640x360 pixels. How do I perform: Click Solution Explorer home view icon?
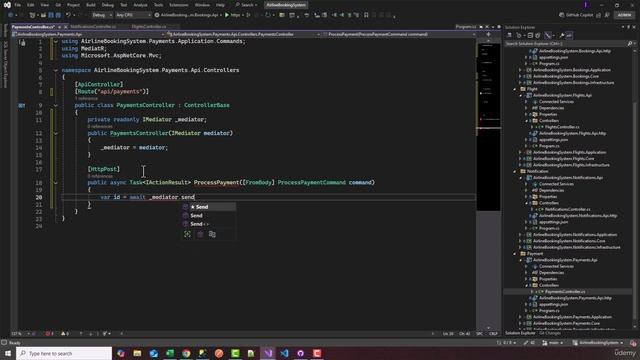(x=509, y=36)
